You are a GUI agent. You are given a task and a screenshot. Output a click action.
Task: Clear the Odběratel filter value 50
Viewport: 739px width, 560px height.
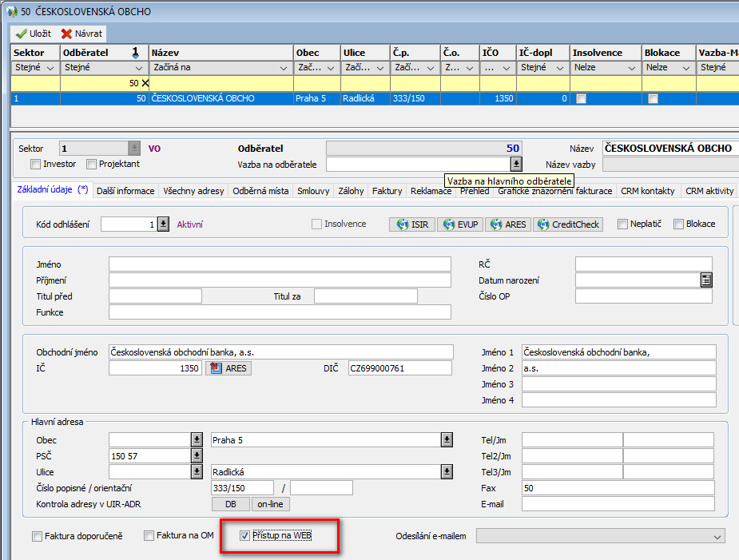tap(145, 83)
